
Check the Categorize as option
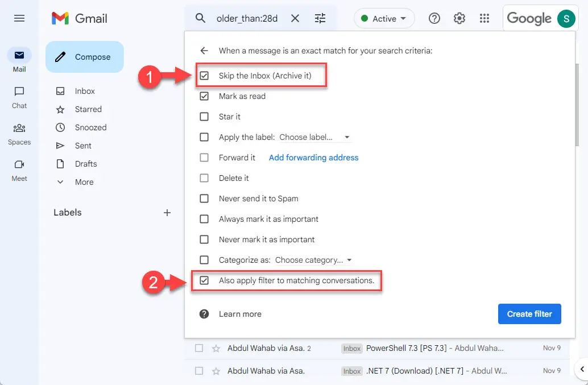(x=204, y=260)
